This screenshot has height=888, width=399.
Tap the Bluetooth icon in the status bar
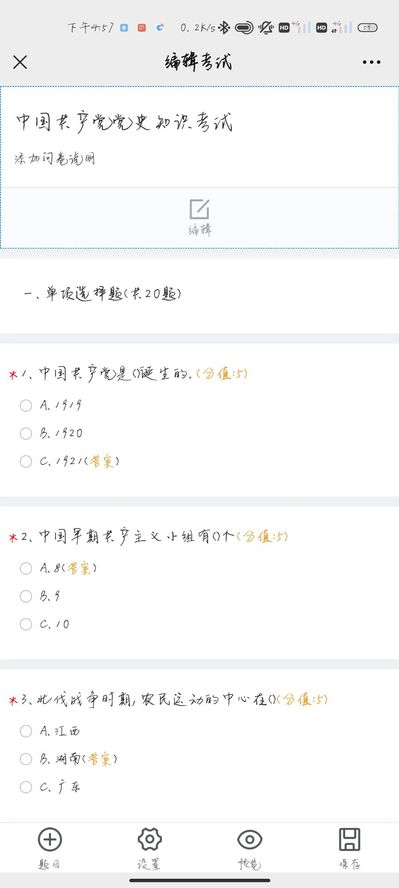point(224,27)
